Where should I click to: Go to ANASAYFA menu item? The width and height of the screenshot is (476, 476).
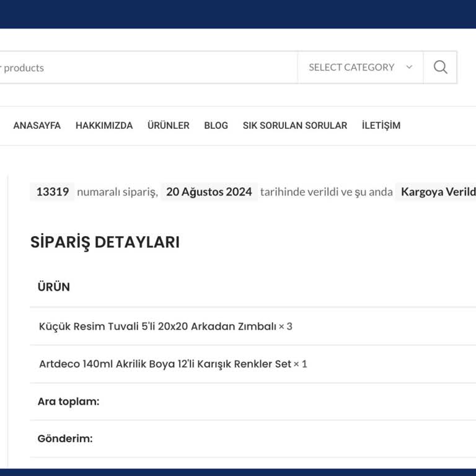[x=37, y=125]
